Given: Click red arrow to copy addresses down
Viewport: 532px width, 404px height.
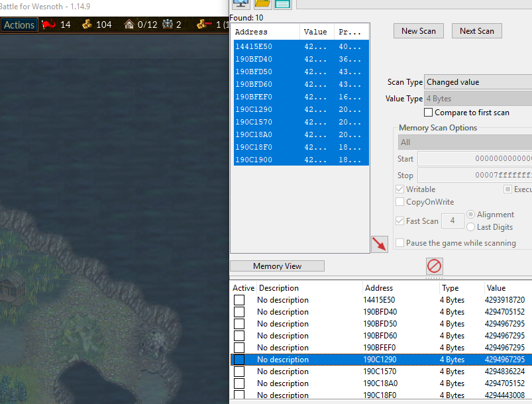Looking at the screenshot, I should coord(380,244).
